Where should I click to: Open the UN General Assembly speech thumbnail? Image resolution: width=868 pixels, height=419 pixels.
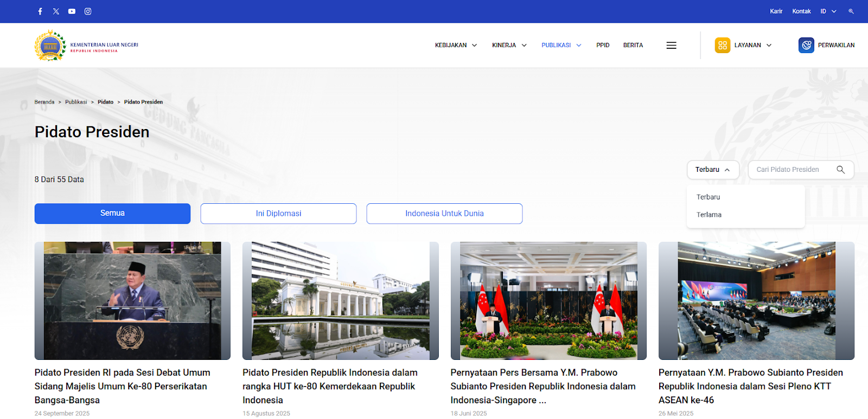pos(132,301)
